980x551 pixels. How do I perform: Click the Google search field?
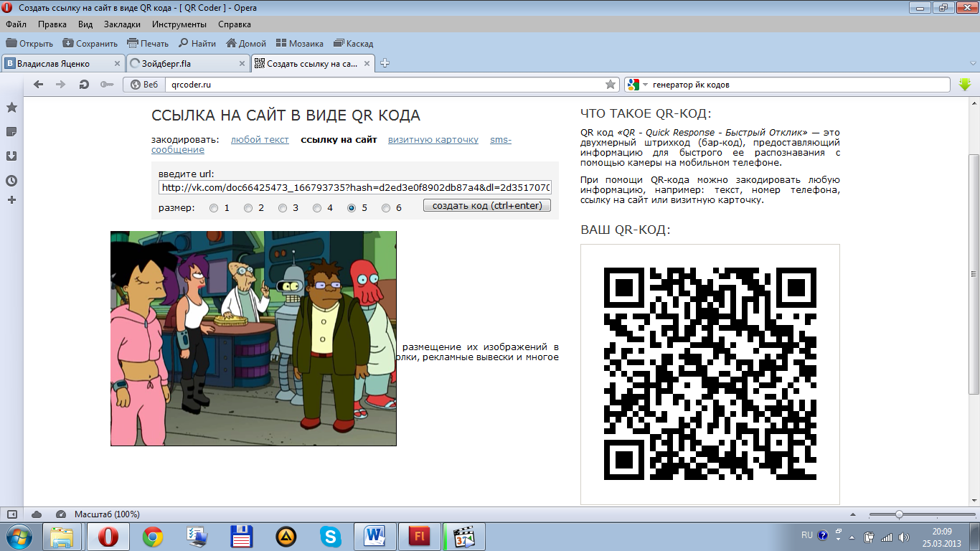pos(798,84)
